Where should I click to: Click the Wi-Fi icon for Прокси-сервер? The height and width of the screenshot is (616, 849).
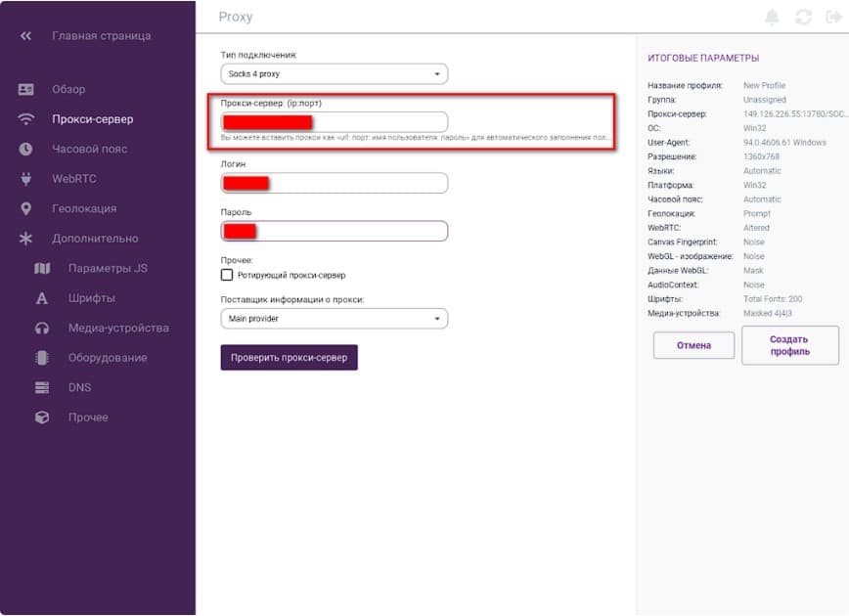point(26,119)
